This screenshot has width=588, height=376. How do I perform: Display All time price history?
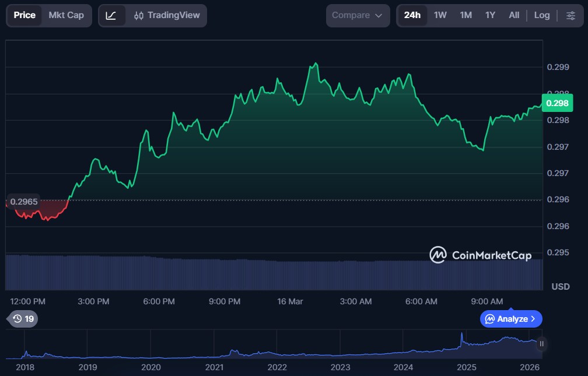[x=513, y=15]
